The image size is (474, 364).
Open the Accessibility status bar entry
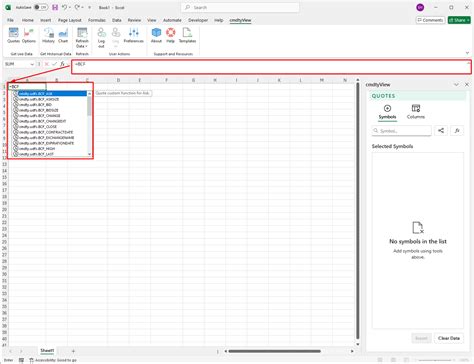(x=53, y=360)
